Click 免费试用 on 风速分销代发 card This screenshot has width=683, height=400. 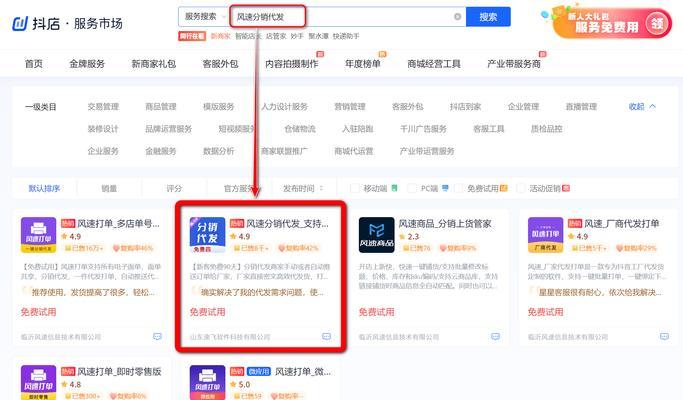[x=207, y=312]
